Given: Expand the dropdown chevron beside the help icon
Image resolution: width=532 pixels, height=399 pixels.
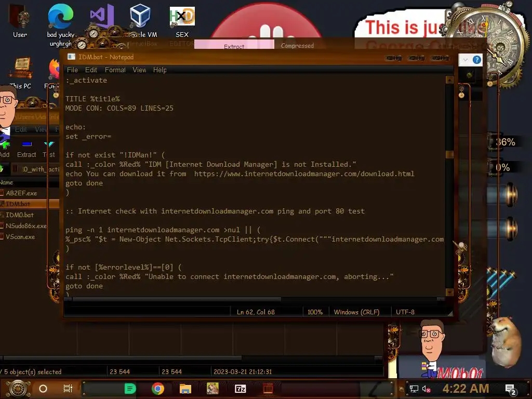Looking at the screenshot, I should [465, 60].
